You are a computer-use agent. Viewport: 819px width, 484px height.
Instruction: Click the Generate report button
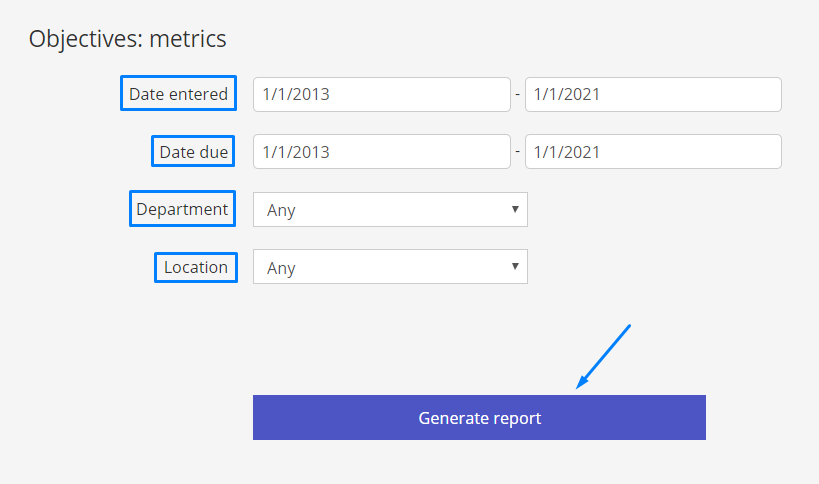tap(479, 418)
